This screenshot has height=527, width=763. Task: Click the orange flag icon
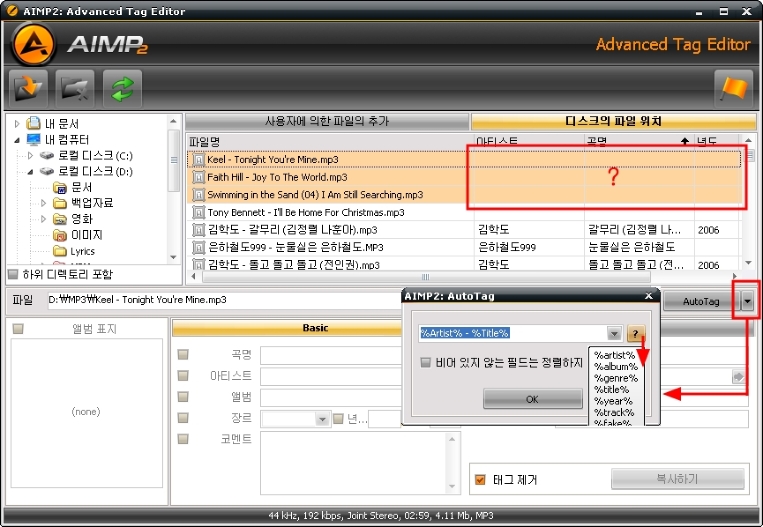(x=733, y=89)
